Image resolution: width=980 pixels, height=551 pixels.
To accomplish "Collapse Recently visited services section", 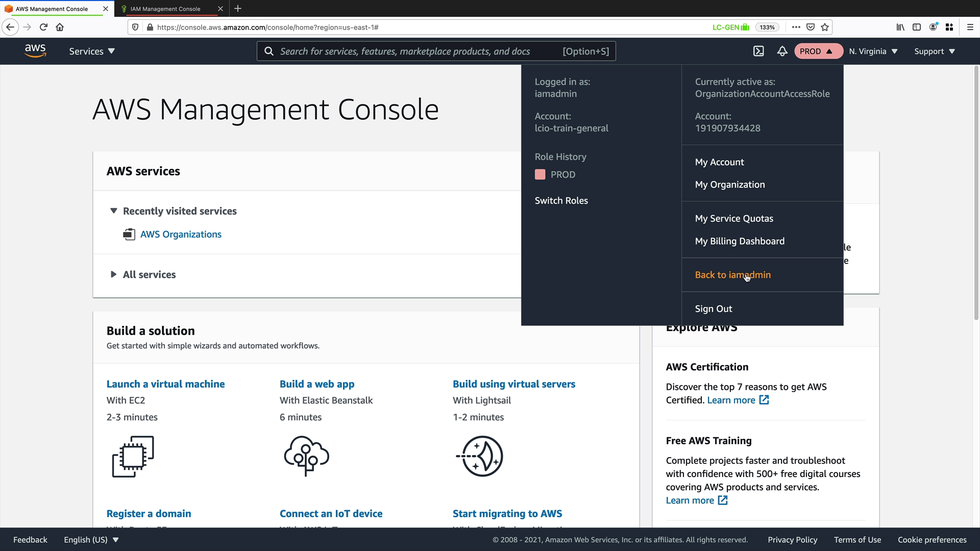I will [113, 211].
